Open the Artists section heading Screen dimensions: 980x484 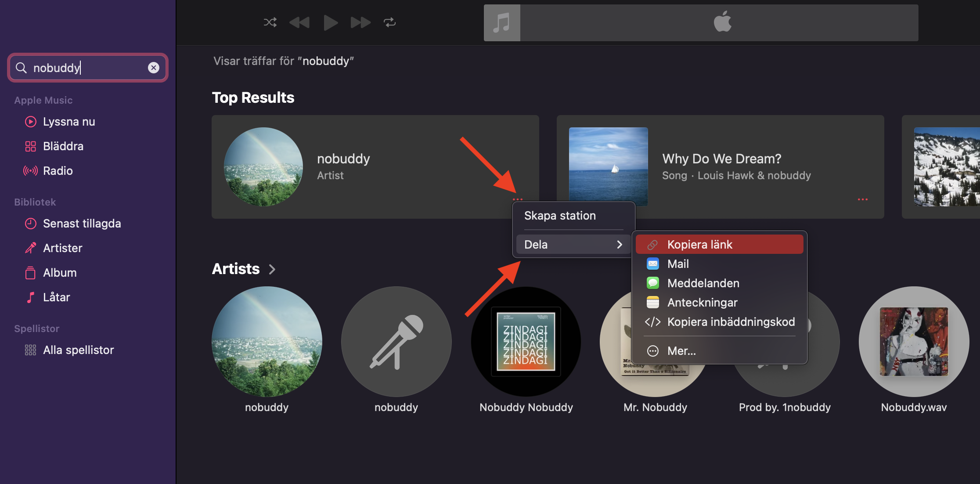point(236,269)
